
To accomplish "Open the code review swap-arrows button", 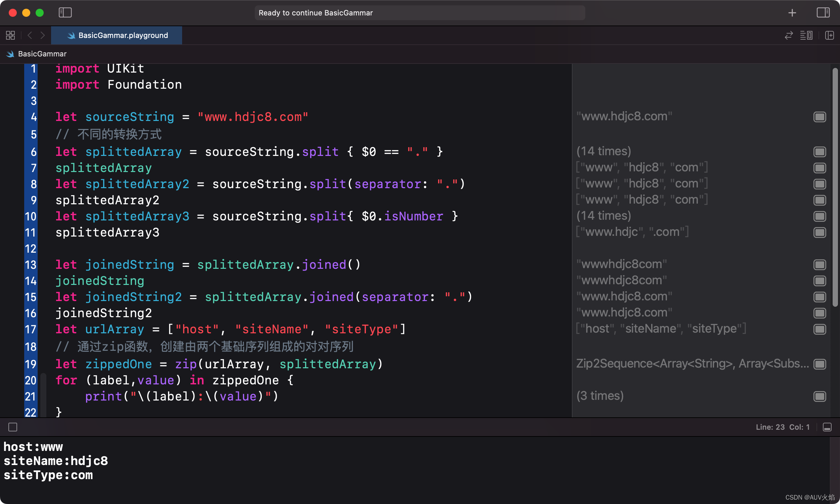I will 789,35.
